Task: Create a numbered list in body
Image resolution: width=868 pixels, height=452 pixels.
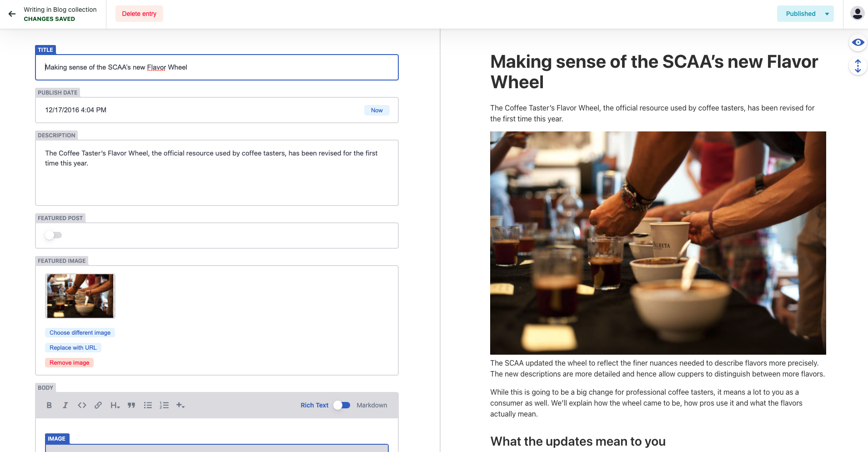Action: (164, 405)
